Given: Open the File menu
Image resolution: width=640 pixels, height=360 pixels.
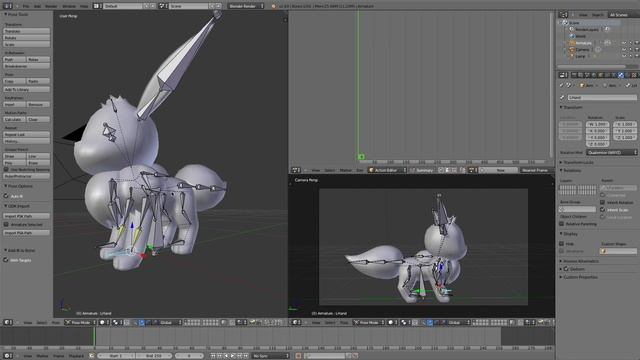Looking at the screenshot, I should (x=26, y=6).
